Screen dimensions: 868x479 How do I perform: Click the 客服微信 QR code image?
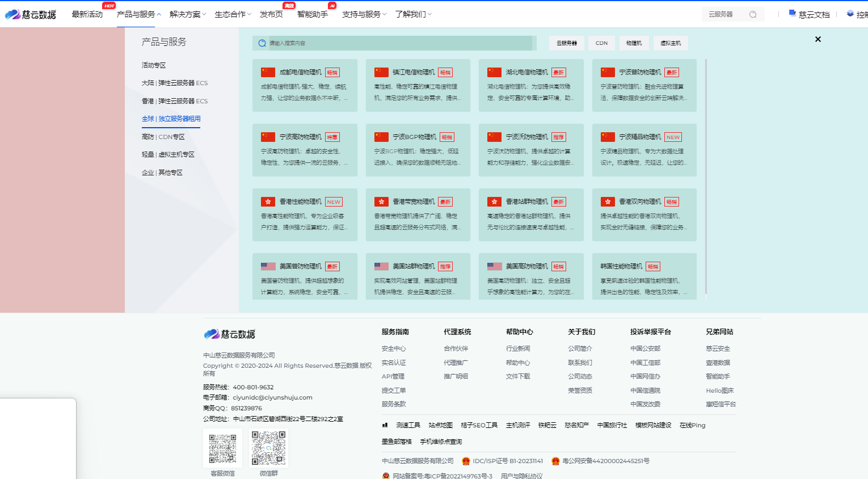(x=222, y=448)
